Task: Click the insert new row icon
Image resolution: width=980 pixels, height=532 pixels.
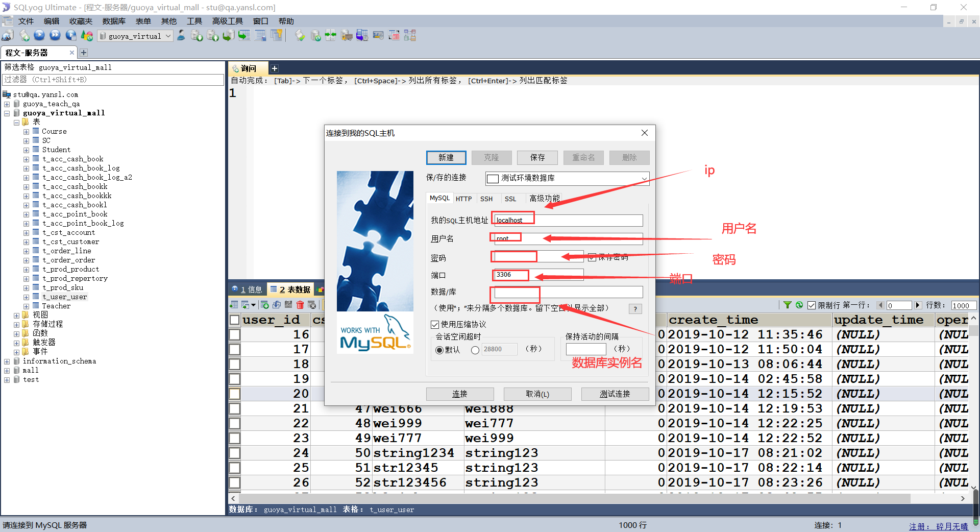Action: [x=265, y=305]
